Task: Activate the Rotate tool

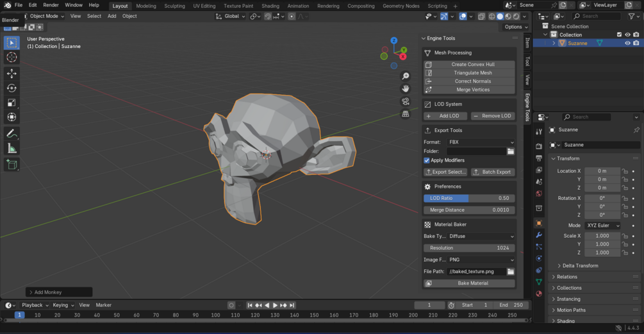Action: coord(12,88)
